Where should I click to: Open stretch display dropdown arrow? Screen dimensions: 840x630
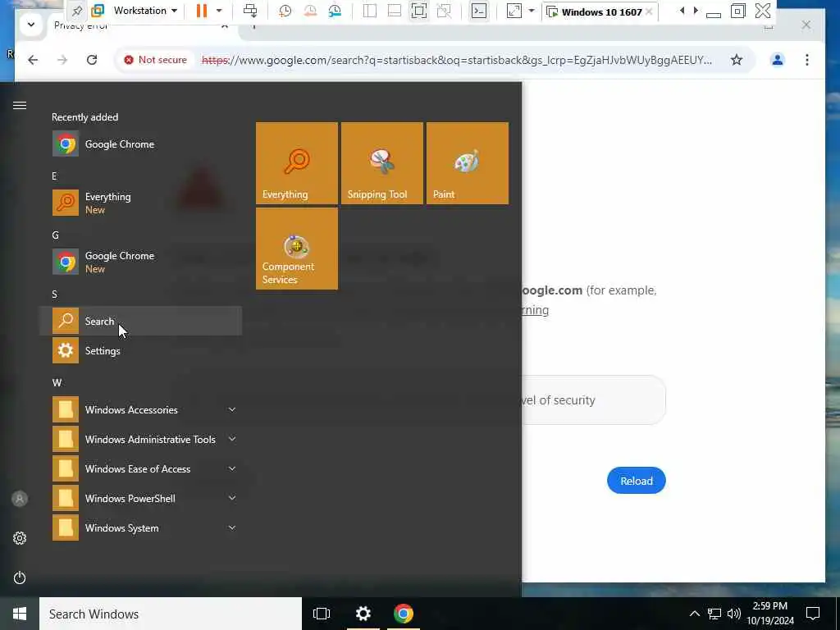coord(532,11)
